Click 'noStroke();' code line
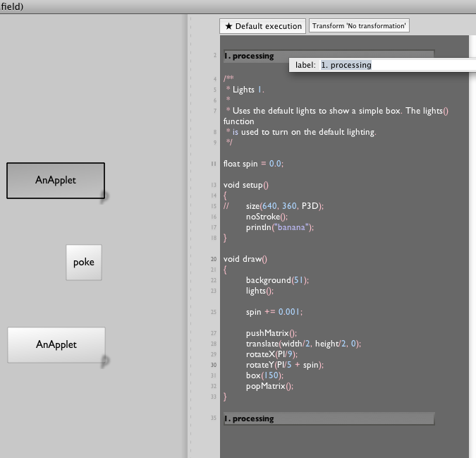Screen dimensions: 476x458 [x=267, y=217]
